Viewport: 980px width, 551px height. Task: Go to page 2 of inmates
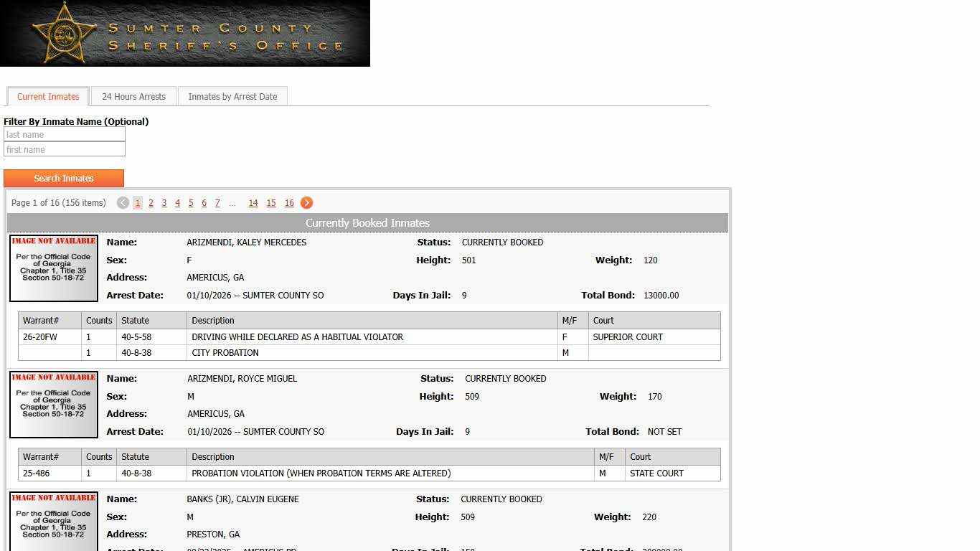[x=151, y=203]
